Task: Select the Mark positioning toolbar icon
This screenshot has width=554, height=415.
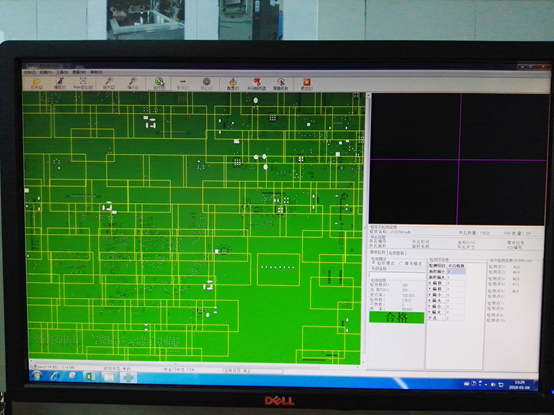Action: point(83,84)
